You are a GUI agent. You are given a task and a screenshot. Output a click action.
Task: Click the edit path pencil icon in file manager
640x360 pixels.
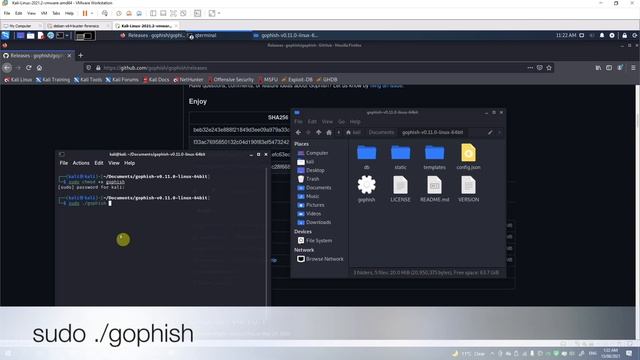490,132
